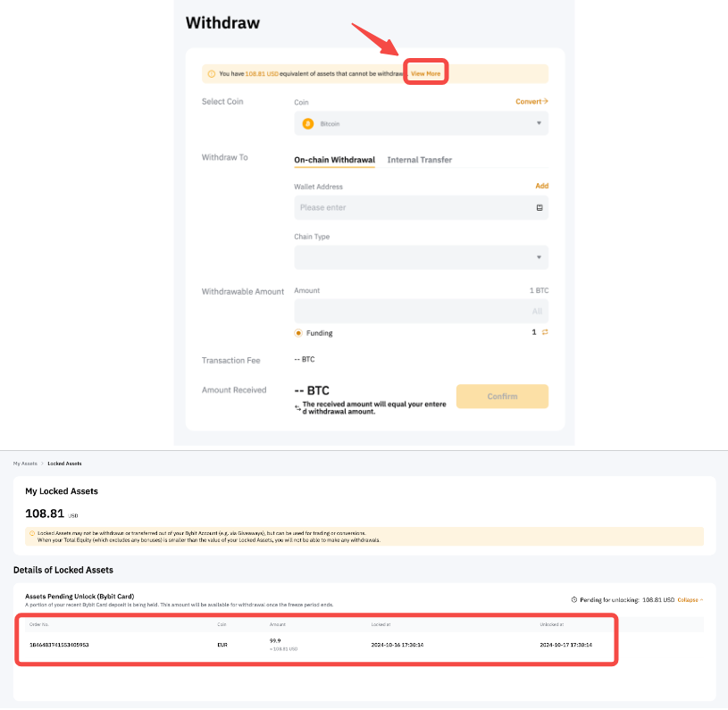This screenshot has height=710, width=728.
Task: Expand the Chain Type dropdown
Action: (x=421, y=257)
